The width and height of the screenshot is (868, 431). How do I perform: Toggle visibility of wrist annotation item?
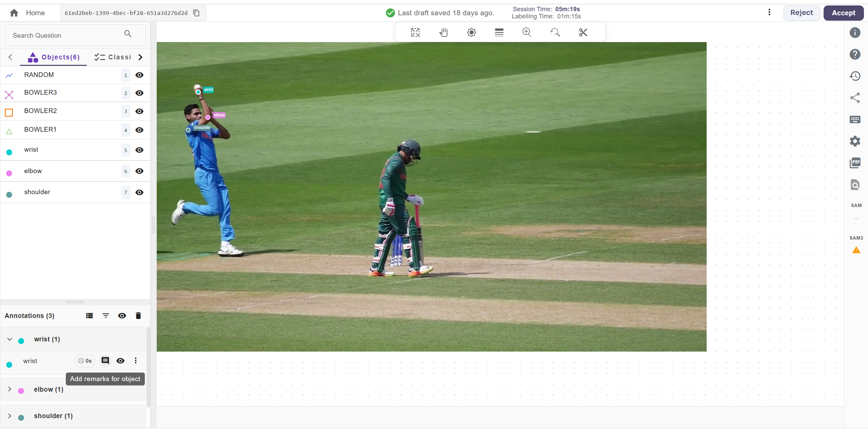(x=120, y=361)
